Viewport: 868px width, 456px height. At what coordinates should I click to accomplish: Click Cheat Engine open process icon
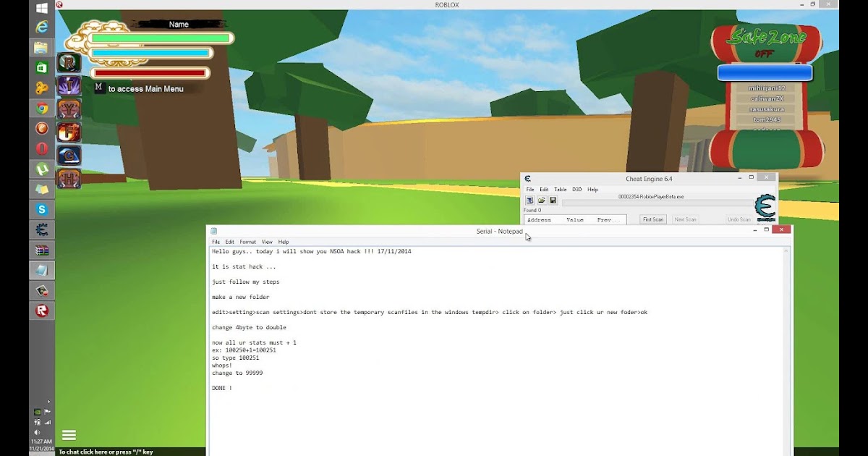point(529,200)
